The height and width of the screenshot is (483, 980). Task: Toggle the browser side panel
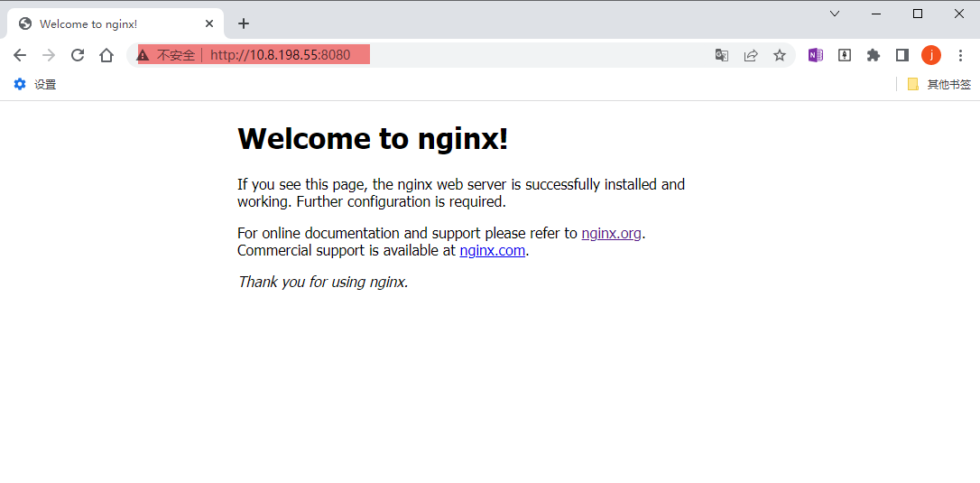coord(901,55)
